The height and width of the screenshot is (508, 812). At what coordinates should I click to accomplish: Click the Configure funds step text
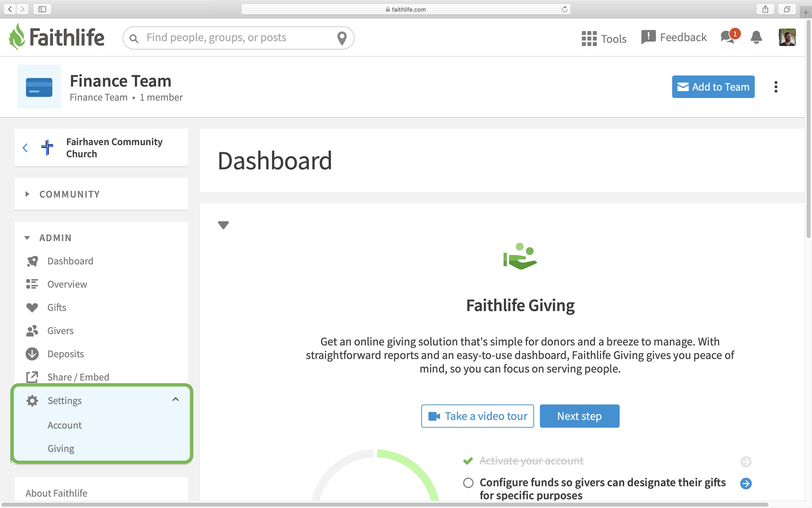602,489
